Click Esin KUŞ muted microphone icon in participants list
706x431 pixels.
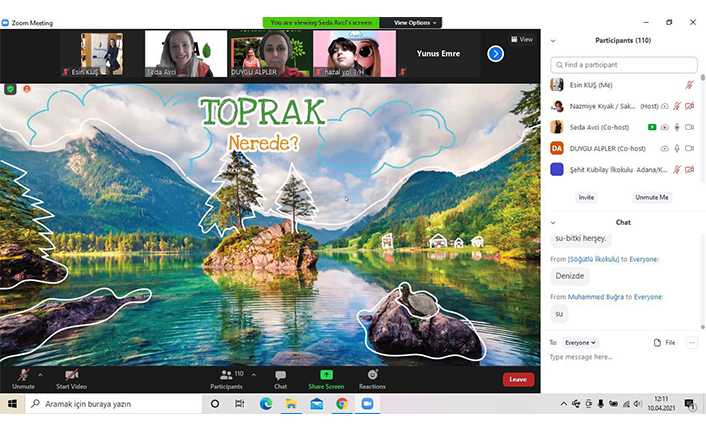point(689,85)
